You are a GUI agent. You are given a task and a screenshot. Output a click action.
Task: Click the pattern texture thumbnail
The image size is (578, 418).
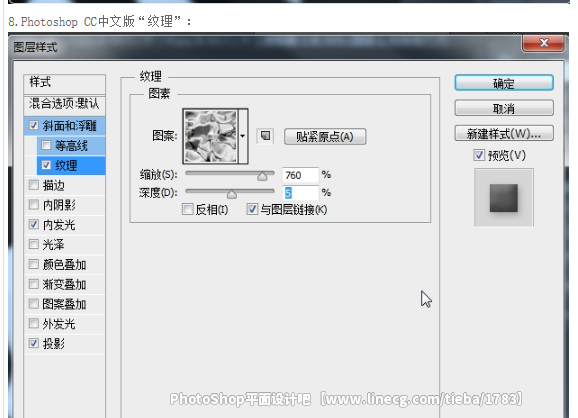pyautogui.click(x=211, y=136)
